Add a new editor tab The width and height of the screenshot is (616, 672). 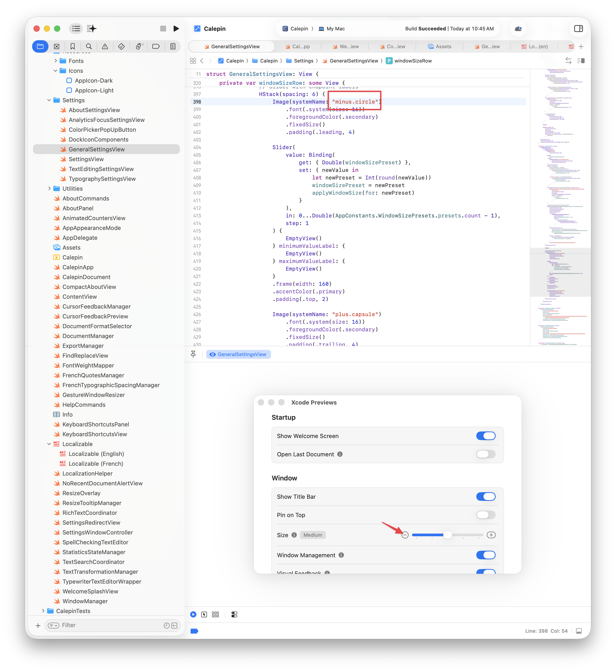coord(581,46)
